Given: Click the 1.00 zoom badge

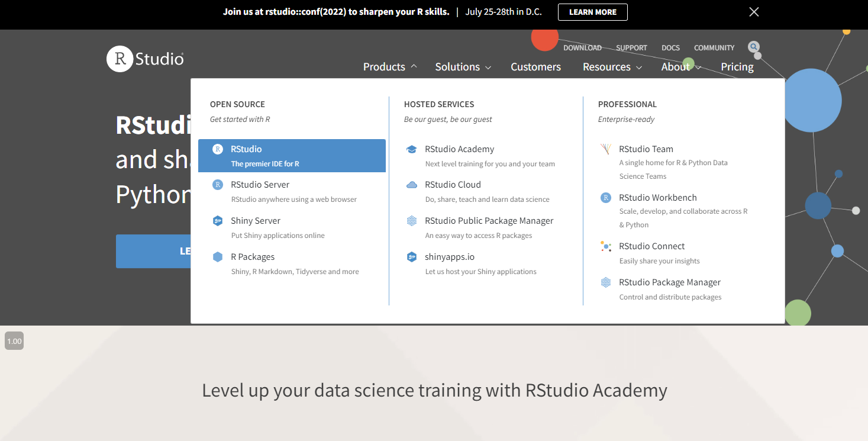Looking at the screenshot, I should pyautogui.click(x=14, y=341).
